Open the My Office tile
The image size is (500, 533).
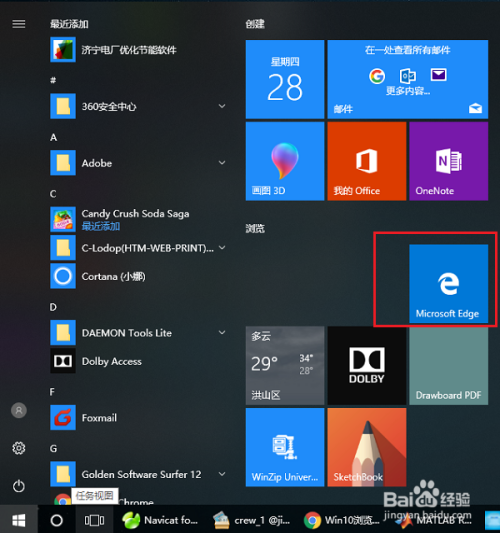[367, 161]
